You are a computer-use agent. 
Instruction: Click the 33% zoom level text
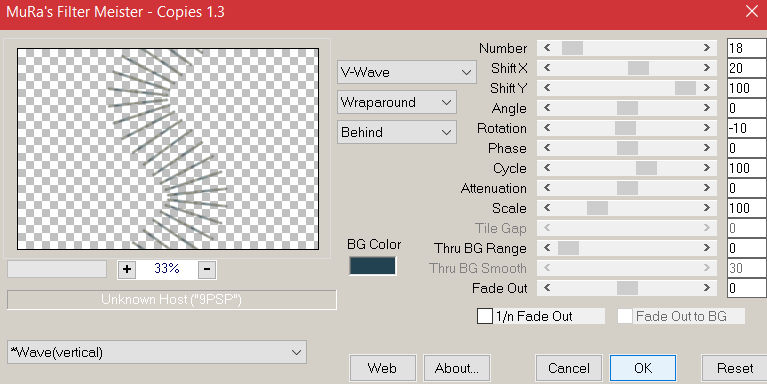[x=167, y=269]
